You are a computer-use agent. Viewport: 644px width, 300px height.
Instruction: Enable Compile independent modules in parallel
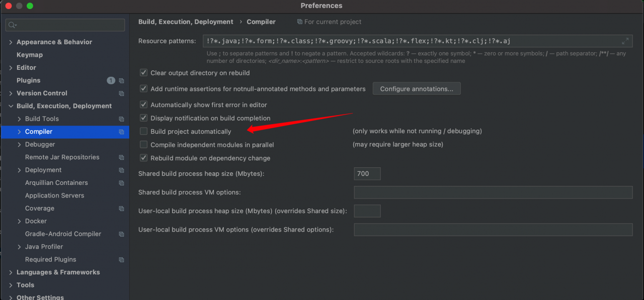pyautogui.click(x=144, y=145)
